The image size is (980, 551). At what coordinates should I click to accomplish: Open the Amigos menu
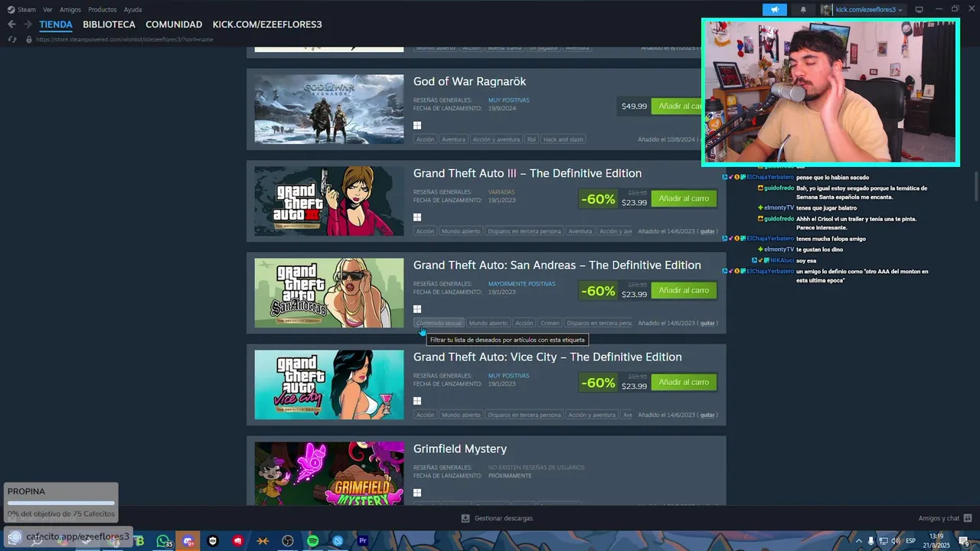(70, 10)
